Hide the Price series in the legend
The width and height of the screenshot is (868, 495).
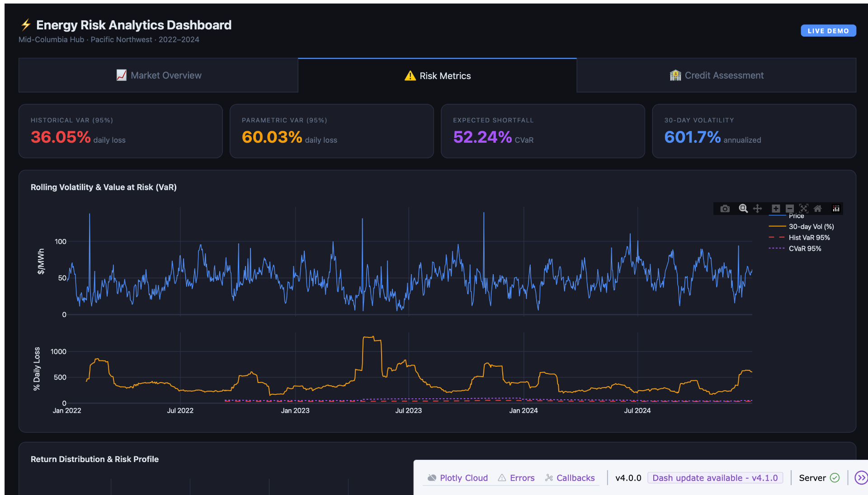pos(796,216)
